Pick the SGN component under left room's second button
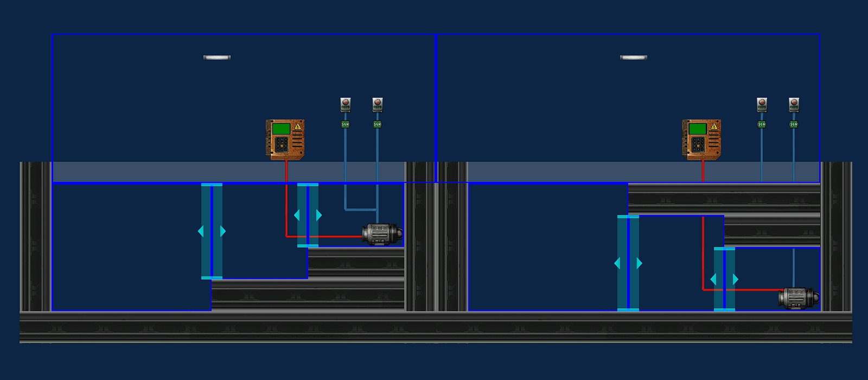868x380 pixels. coord(377,124)
